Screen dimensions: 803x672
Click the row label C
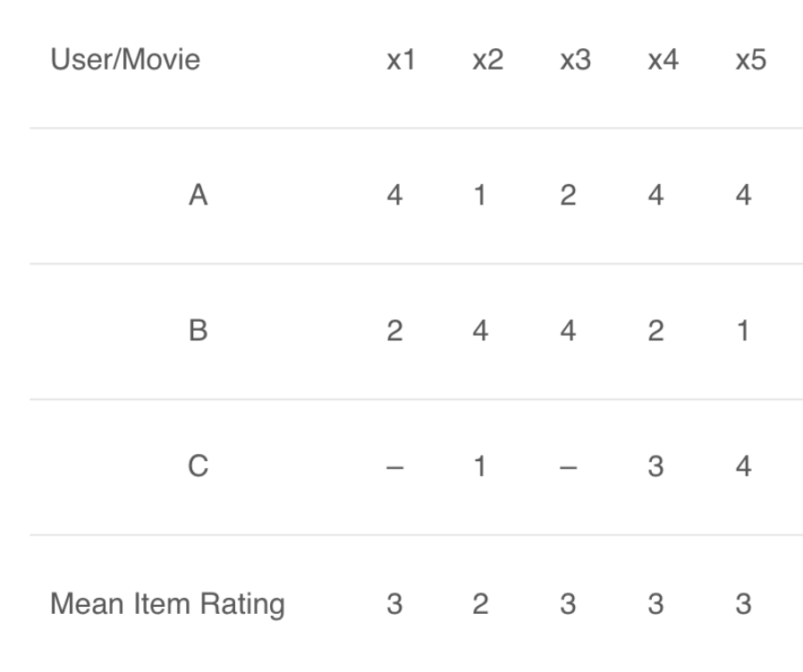[x=199, y=467]
